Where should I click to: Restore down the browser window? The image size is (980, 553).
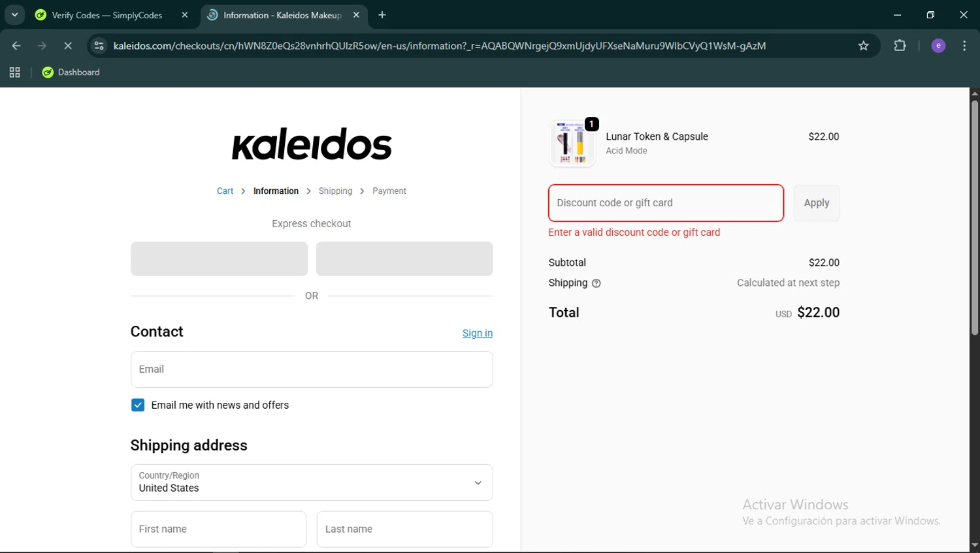click(x=930, y=14)
